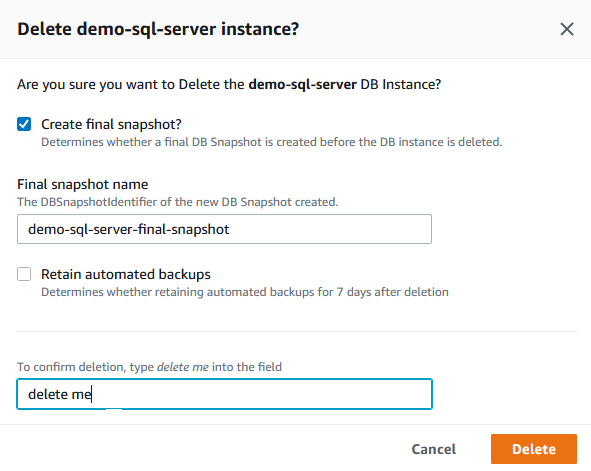Click the italic 'delete me' phrase in instructions
Screen dimensions: 591x471
[x=182, y=367]
